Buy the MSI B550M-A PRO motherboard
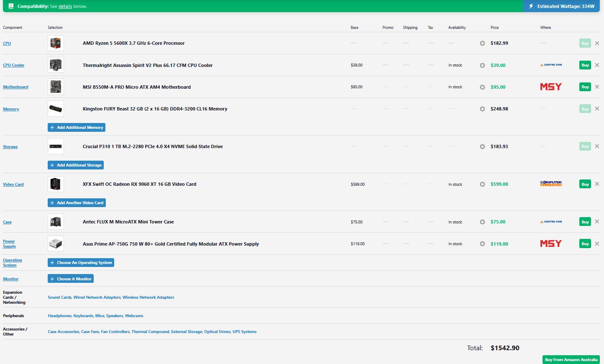The width and height of the screenshot is (604, 364). [585, 87]
